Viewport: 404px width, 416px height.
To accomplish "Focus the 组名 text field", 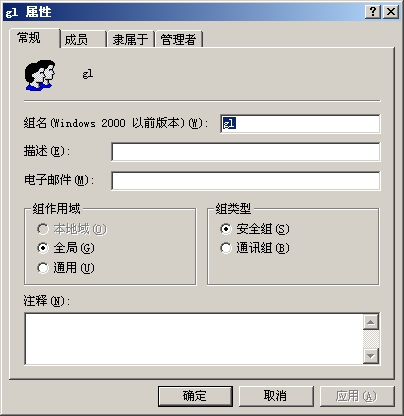I will 300,124.
